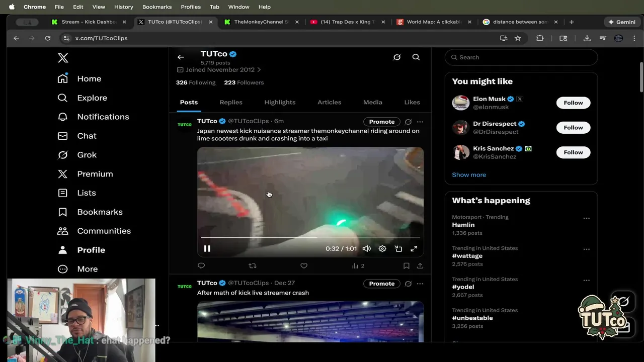This screenshot has height=362, width=644.
Task: Share the lime scooters post
Action: [420, 265]
